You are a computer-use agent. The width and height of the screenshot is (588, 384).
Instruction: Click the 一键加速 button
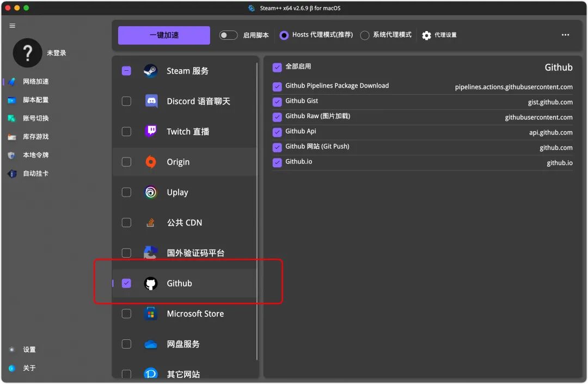164,35
